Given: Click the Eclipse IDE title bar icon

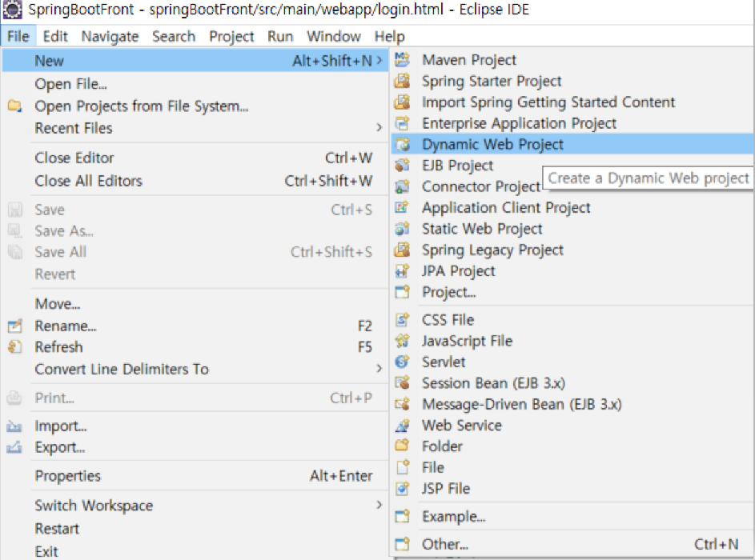Looking at the screenshot, I should tap(13, 10).
